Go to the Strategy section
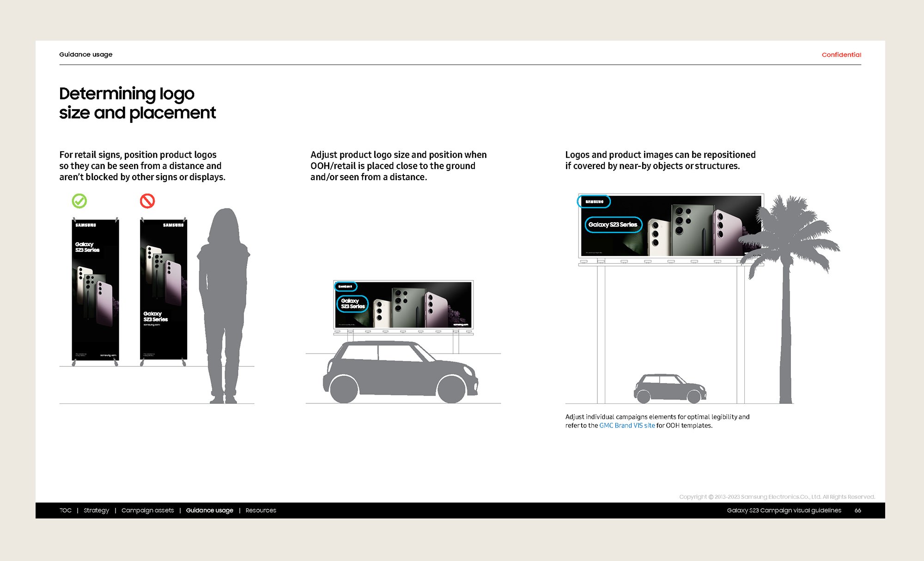Screen dimensions: 924x561 96,510
